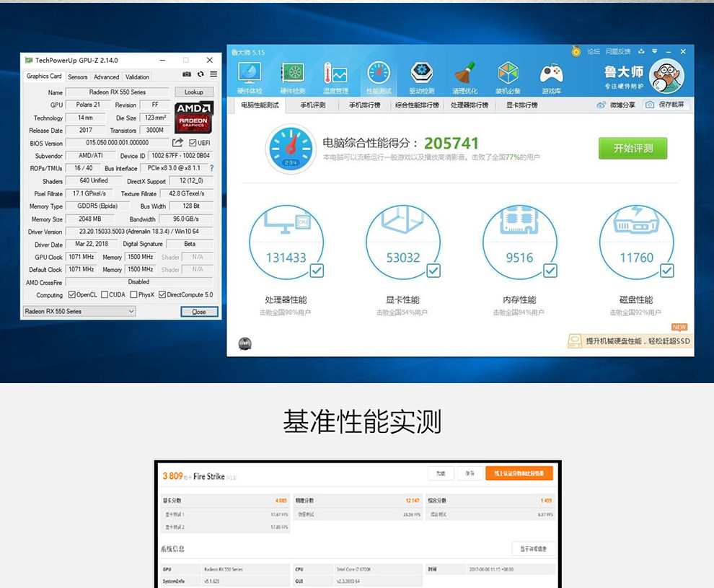Image resolution: width=714 pixels, height=588 pixels.
Task: Toggle the CUDA checkbox
Action: (105, 294)
